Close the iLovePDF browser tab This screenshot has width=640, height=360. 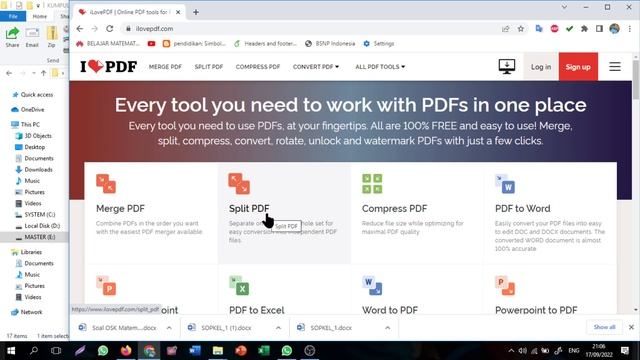pyautogui.click(x=178, y=12)
